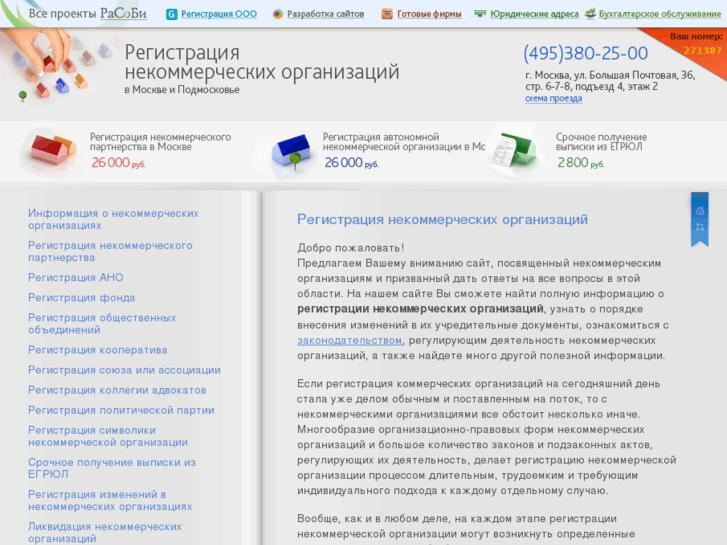Open the Регистрация ООО top link
727x545 pixels.
click(219, 14)
